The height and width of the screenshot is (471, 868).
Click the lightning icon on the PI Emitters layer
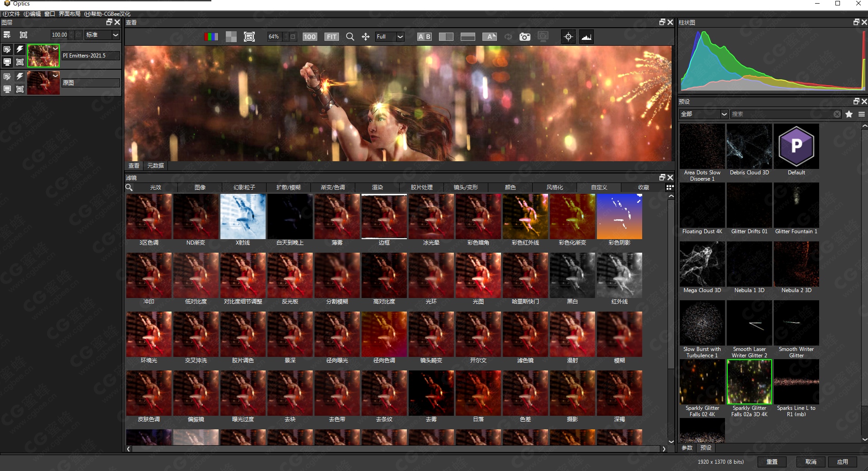click(20, 49)
